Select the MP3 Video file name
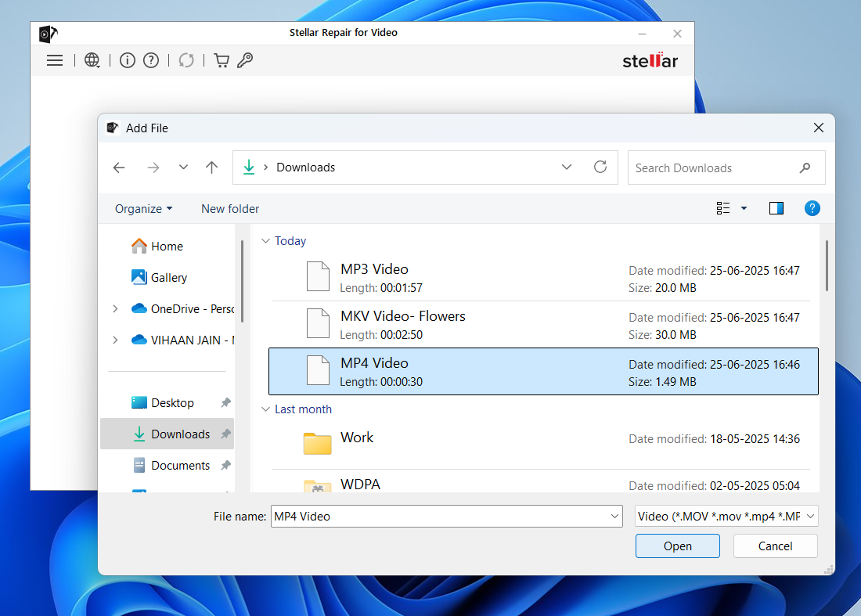The image size is (861, 616). [x=374, y=269]
